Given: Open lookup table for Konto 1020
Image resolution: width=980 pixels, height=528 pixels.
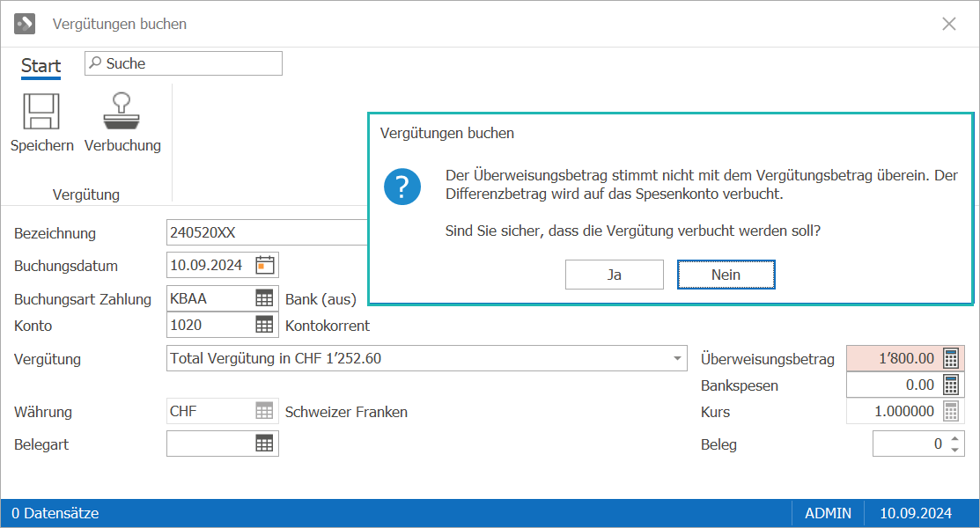Looking at the screenshot, I should click(264, 325).
